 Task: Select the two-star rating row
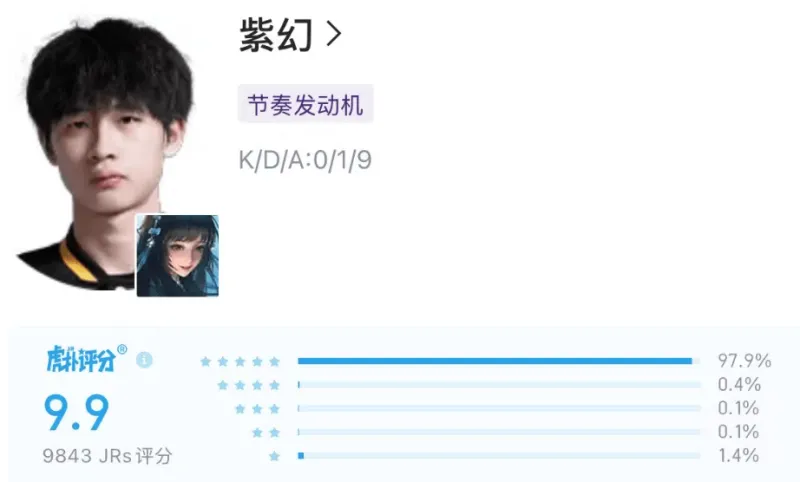point(485,432)
